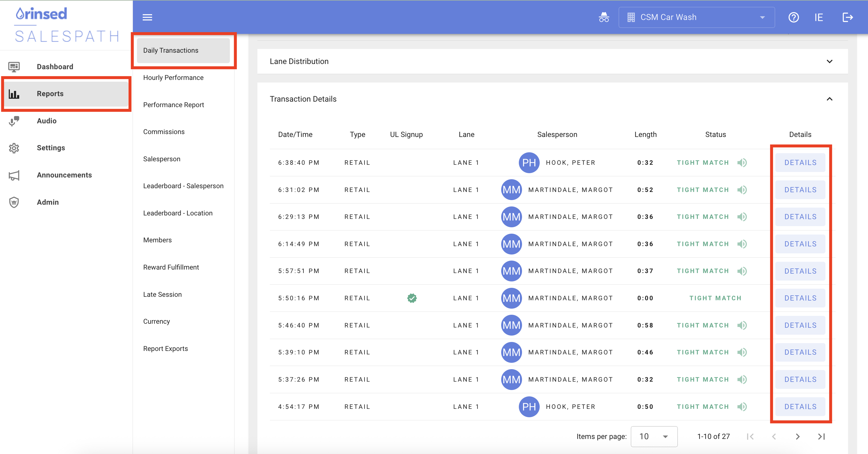868x454 pixels.
Task: Click the Status column header
Action: [715, 134]
